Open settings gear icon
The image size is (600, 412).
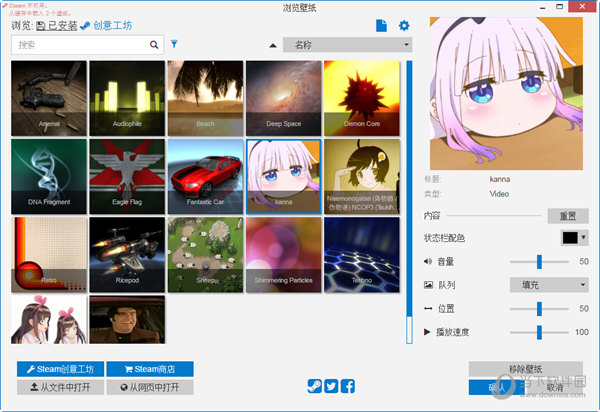[x=404, y=26]
